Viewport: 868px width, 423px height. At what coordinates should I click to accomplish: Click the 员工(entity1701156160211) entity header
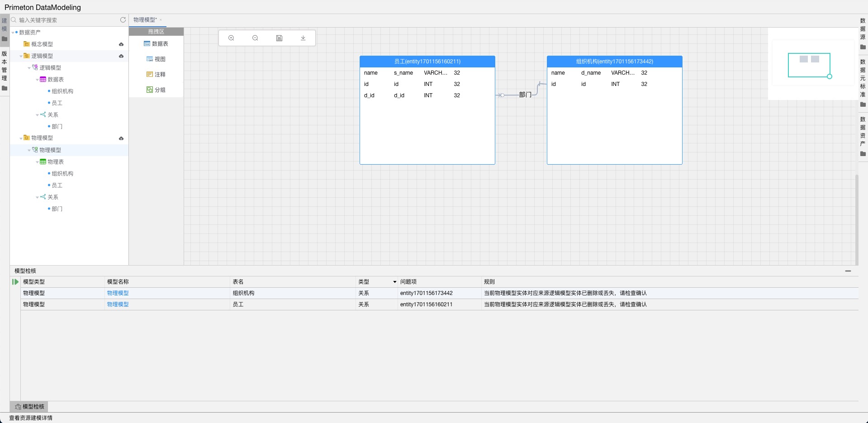(427, 62)
